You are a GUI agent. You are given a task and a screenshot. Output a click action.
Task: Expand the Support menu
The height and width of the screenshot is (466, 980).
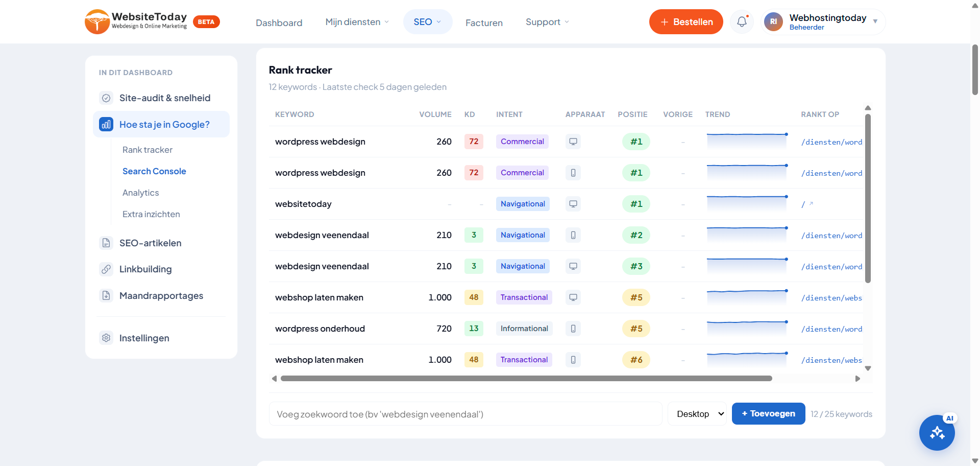(x=547, y=22)
